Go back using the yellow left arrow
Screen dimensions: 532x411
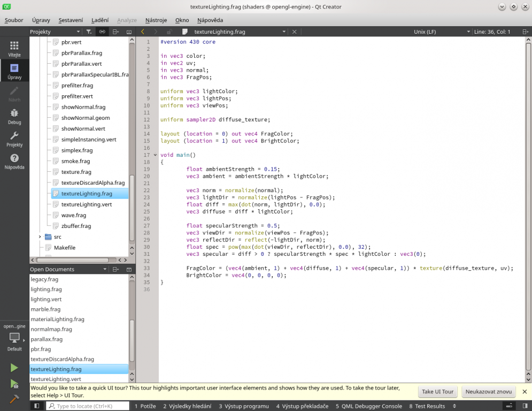143,32
